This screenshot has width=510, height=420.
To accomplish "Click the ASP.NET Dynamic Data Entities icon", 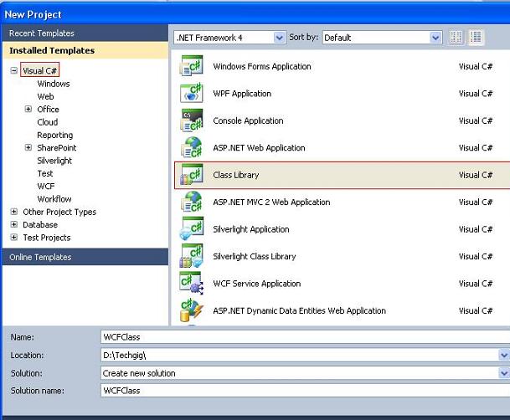I will click(x=192, y=310).
